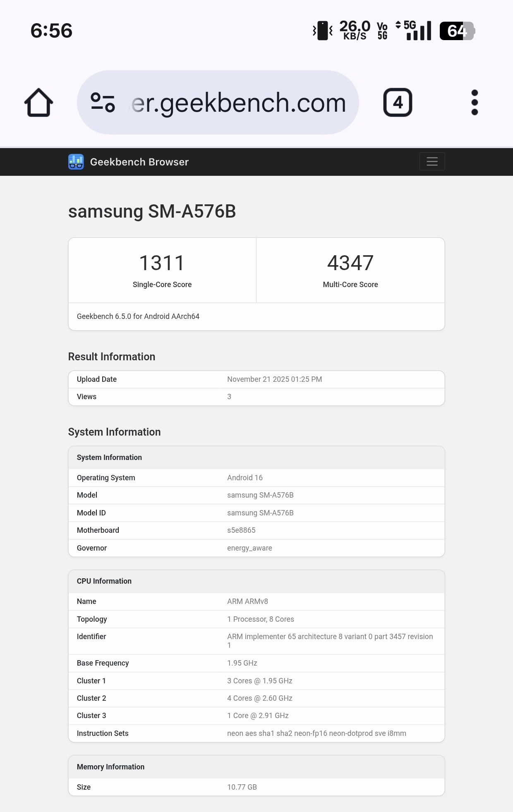Click the Identifier row label
Screen dimensions: 513x812
coord(91,637)
